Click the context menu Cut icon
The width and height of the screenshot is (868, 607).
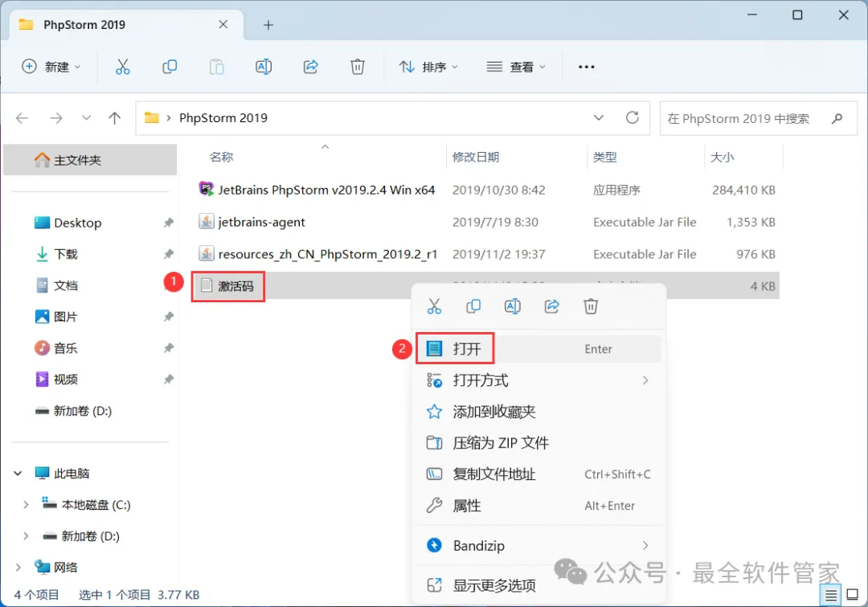click(435, 306)
